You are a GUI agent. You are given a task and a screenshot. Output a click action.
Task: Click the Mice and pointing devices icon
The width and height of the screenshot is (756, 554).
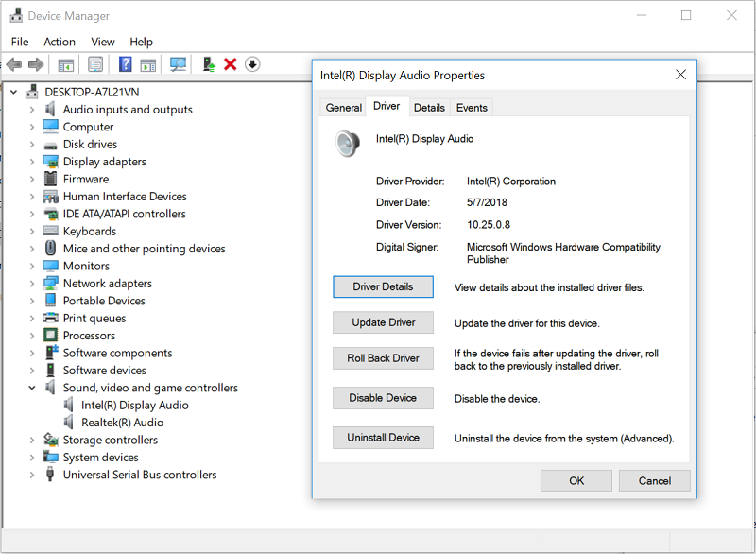50,248
